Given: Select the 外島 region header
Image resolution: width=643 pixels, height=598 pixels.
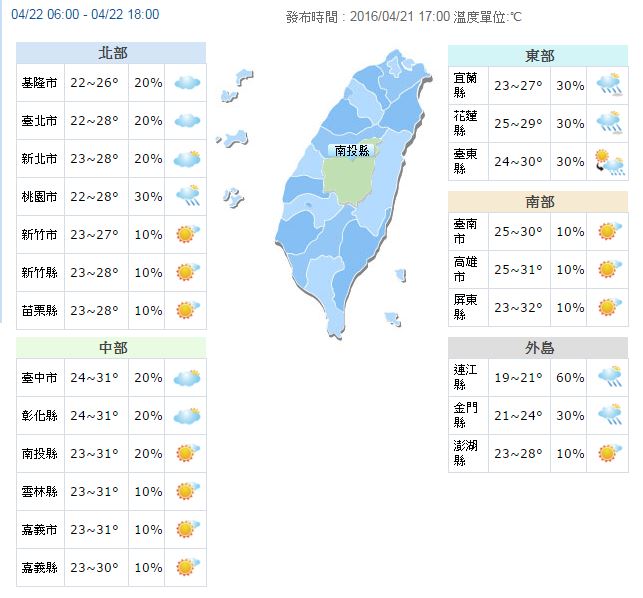Looking at the screenshot, I should coord(538,348).
